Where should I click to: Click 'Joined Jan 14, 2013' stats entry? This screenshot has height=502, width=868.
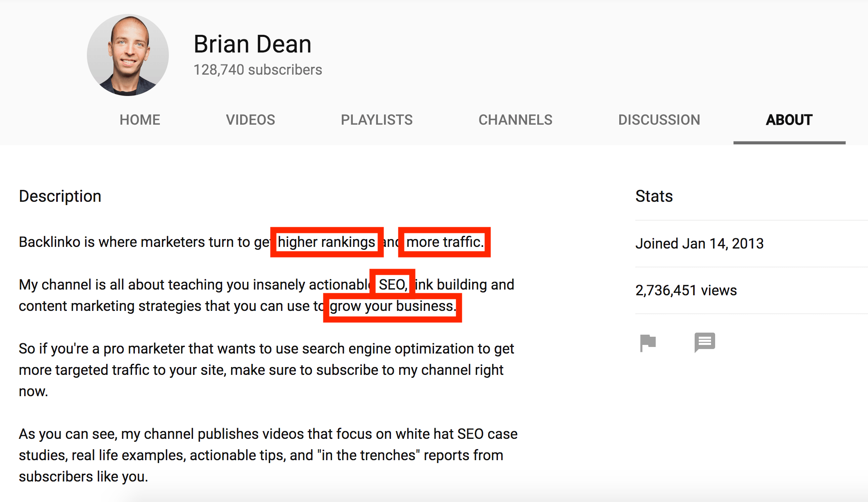tap(699, 242)
